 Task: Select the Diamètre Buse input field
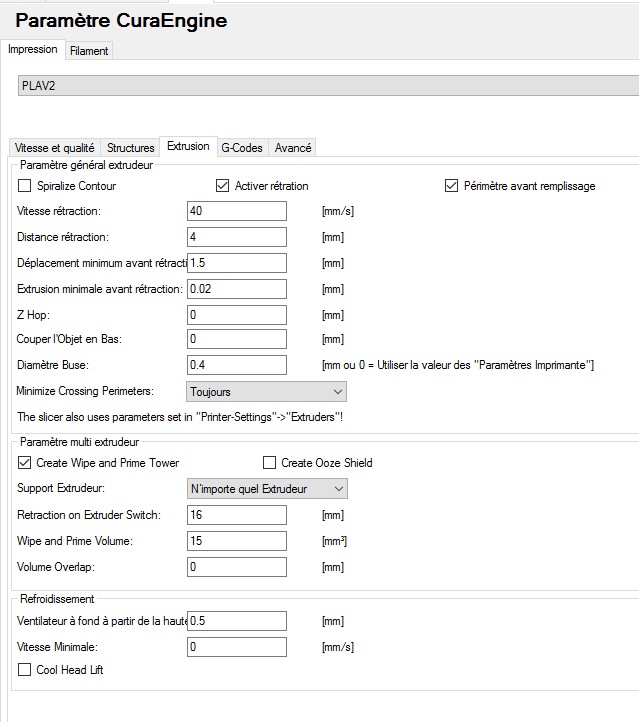click(237, 365)
